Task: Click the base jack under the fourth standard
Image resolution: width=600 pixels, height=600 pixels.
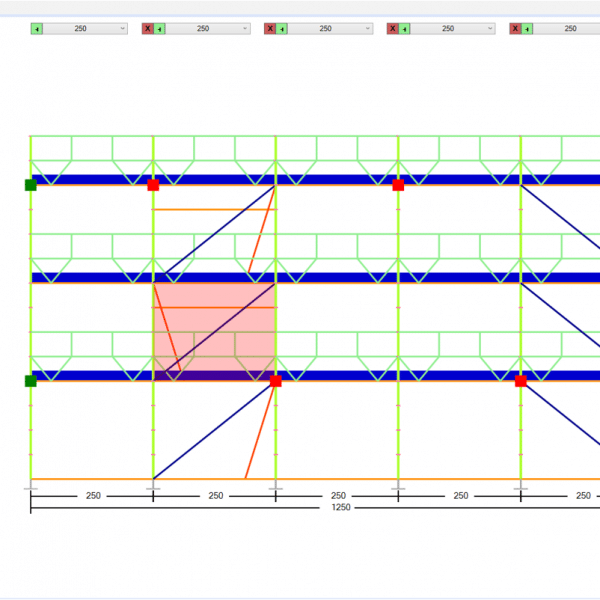Action: point(398,486)
